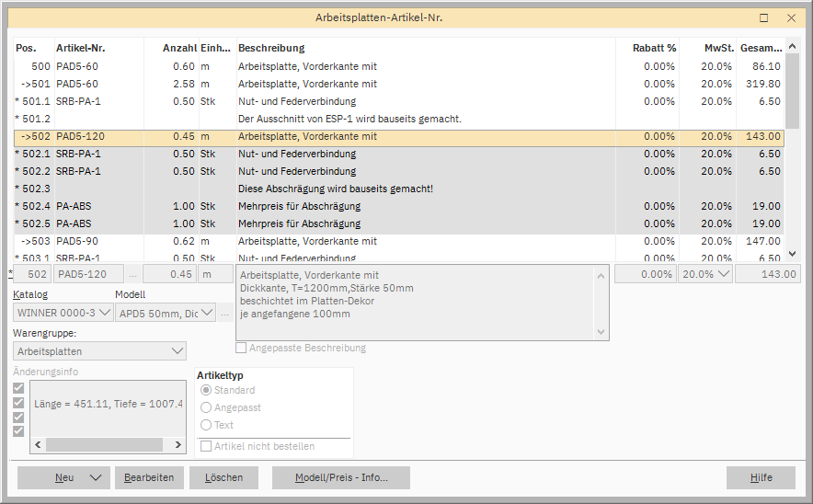Viewport: 813px width, 504px height.
Task: Select the Angepasst article type radio button
Action: pos(206,407)
